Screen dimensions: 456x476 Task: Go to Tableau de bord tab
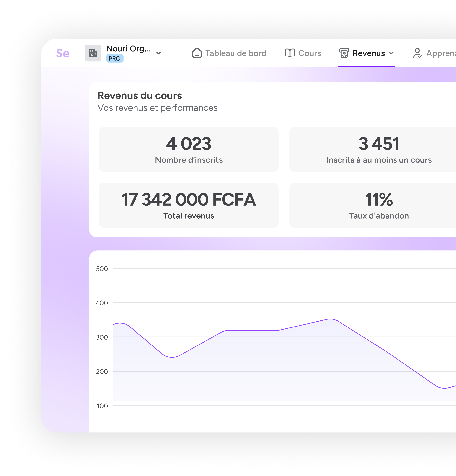[x=235, y=53]
